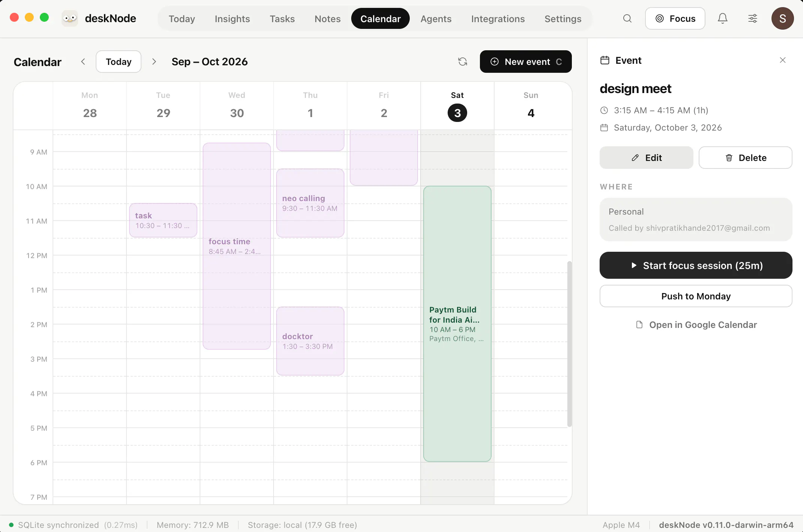Click the Focus mode button
Screen dimensions: 803x532
point(675,18)
